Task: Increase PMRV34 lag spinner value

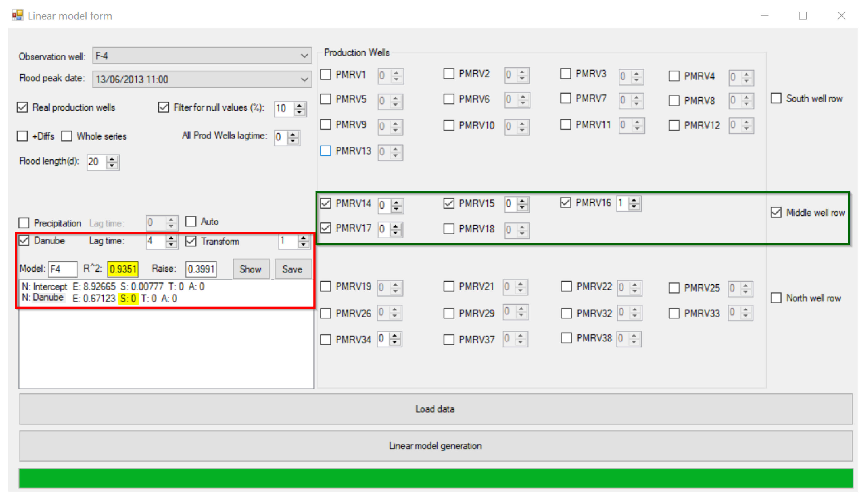Action: 395,336
